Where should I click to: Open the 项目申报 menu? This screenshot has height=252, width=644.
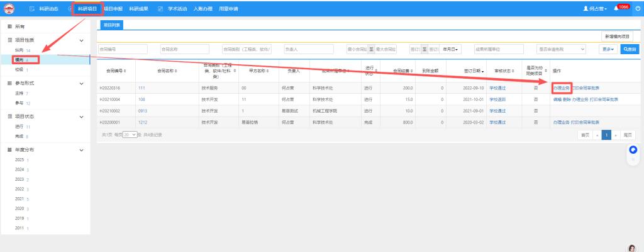tap(114, 8)
